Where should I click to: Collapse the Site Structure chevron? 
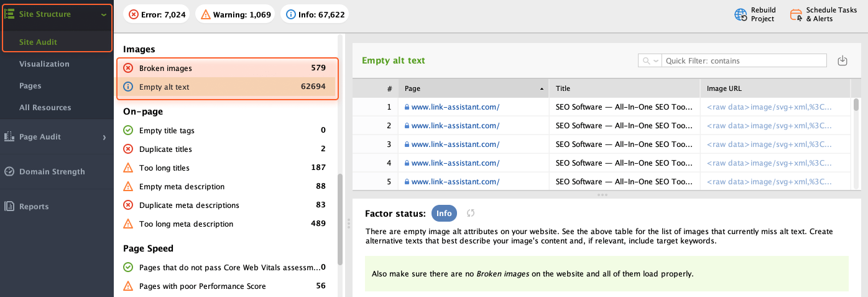(x=104, y=14)
